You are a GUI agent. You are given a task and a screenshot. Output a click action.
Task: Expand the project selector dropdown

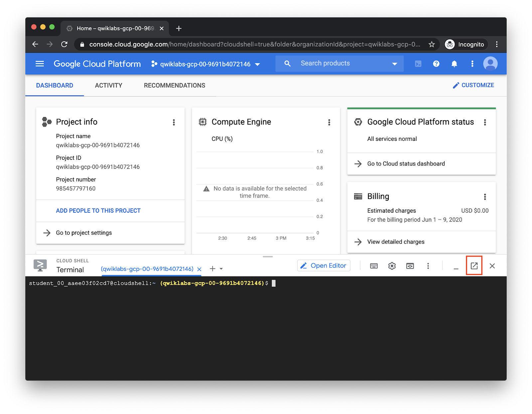coord(257,64)
